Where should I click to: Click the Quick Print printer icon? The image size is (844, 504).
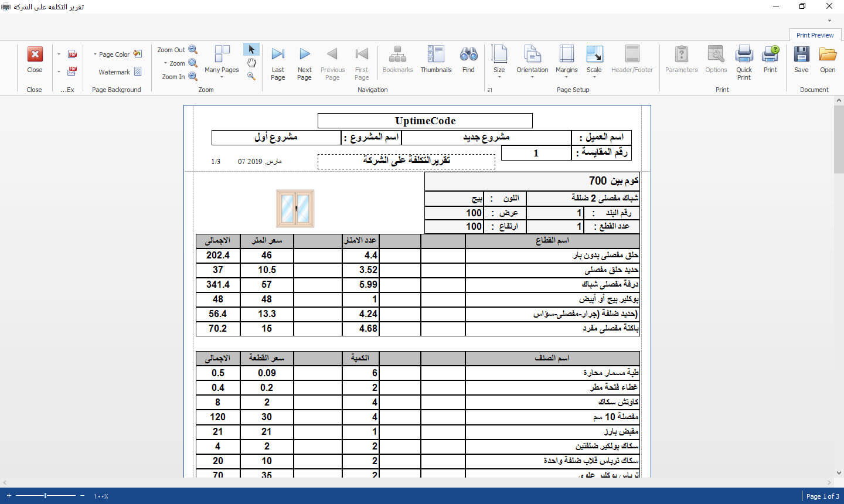744,55
